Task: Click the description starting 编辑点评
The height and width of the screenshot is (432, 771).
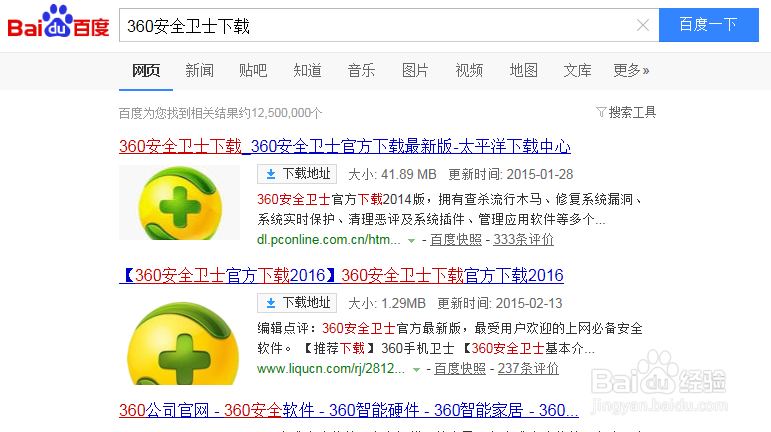Action: click(450, 339)
